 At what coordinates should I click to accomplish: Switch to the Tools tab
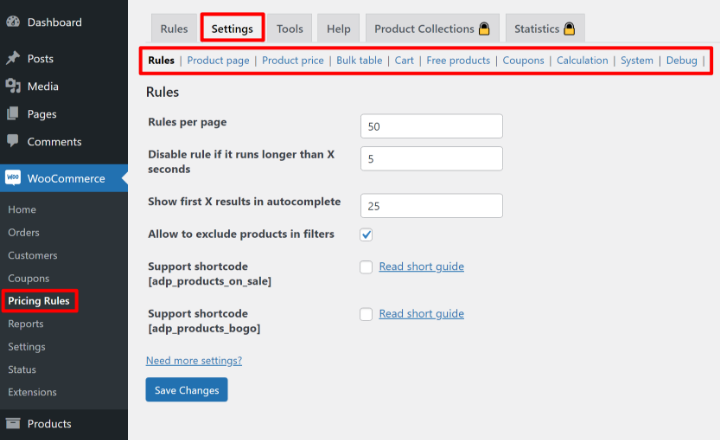[290, 29]
